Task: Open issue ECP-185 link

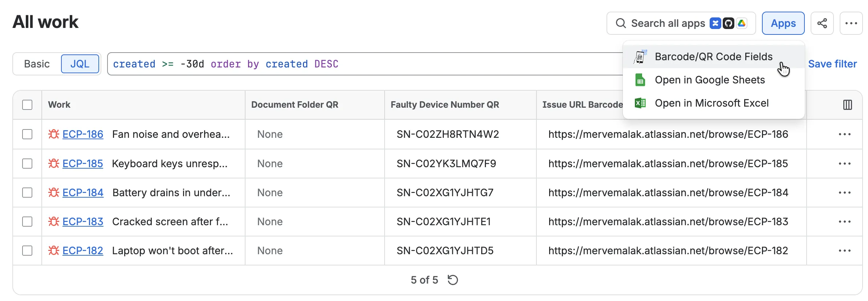Action: coord(83,164)
